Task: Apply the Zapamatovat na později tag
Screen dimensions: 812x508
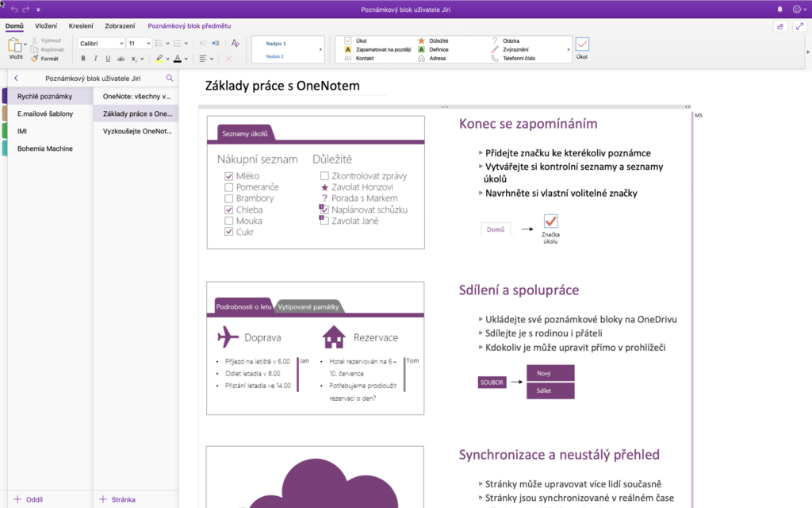Action: 378,49
